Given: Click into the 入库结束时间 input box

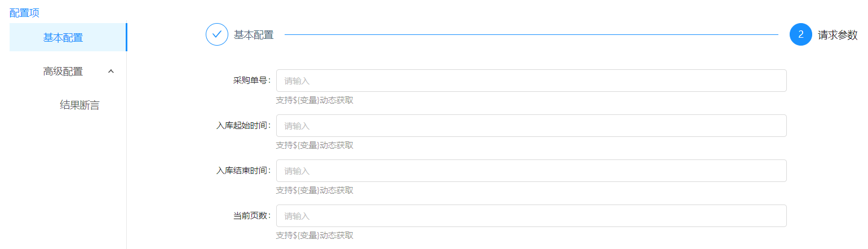Looking at the screenshot, I should pyautogui.click(x=531, y=171).
